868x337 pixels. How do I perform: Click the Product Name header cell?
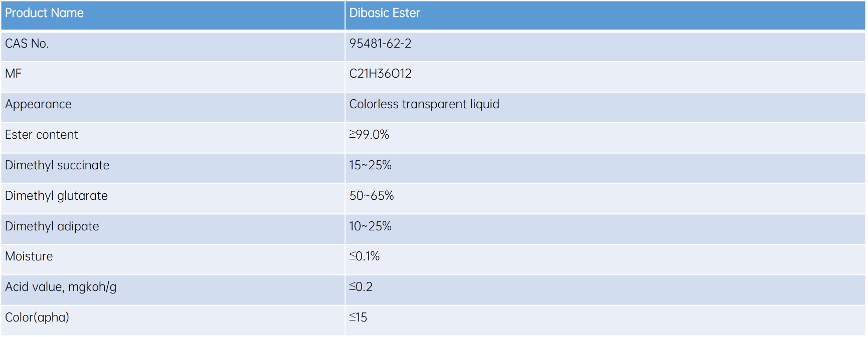click(x=44, y=14)
